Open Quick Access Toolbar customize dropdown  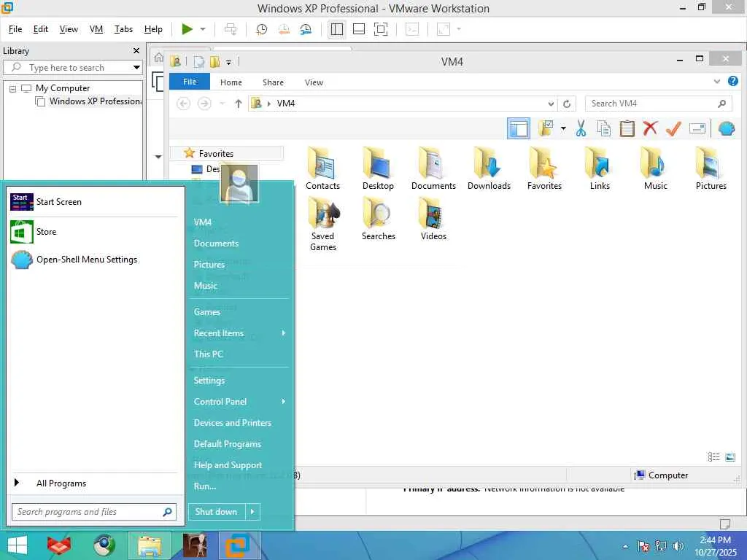(228, 62)
